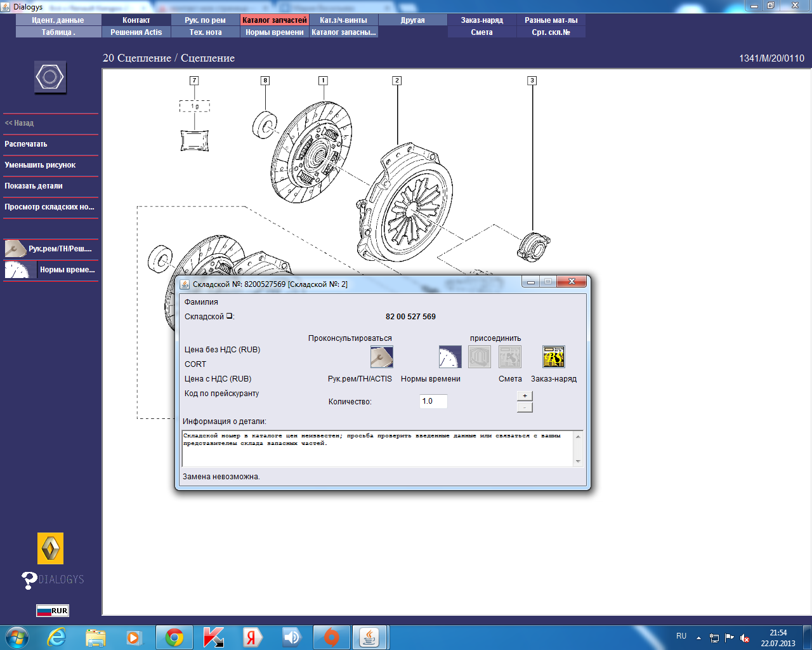The width and height of the screenshot is (812, 650).
Task: Click part callout number 7
Action: tap(194, 81)
